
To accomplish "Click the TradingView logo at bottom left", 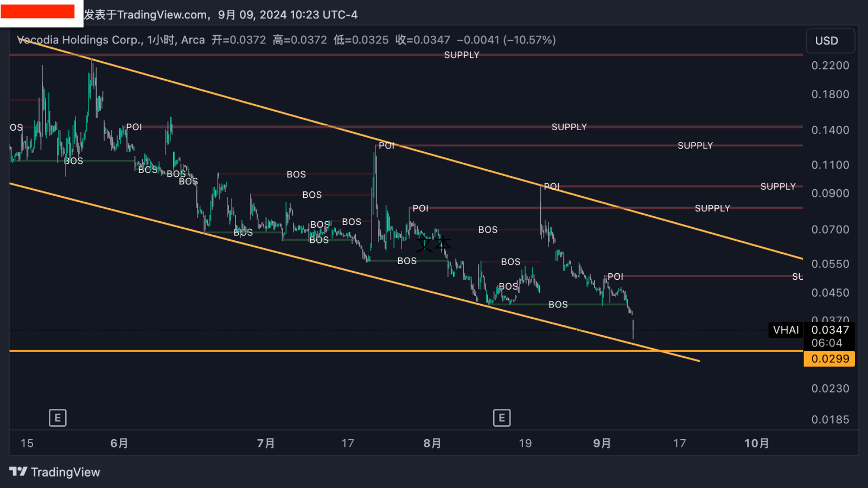I will [x=55, y=472].
